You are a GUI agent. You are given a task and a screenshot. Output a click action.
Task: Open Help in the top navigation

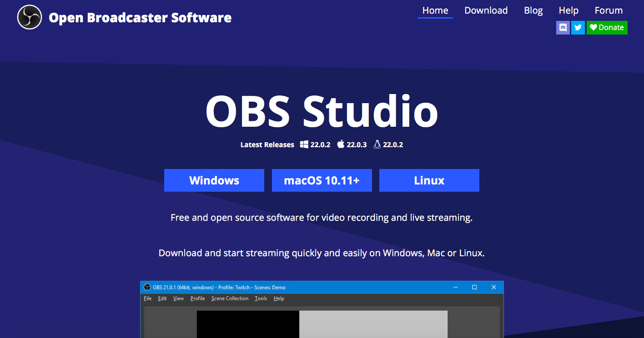pos(569,10)
